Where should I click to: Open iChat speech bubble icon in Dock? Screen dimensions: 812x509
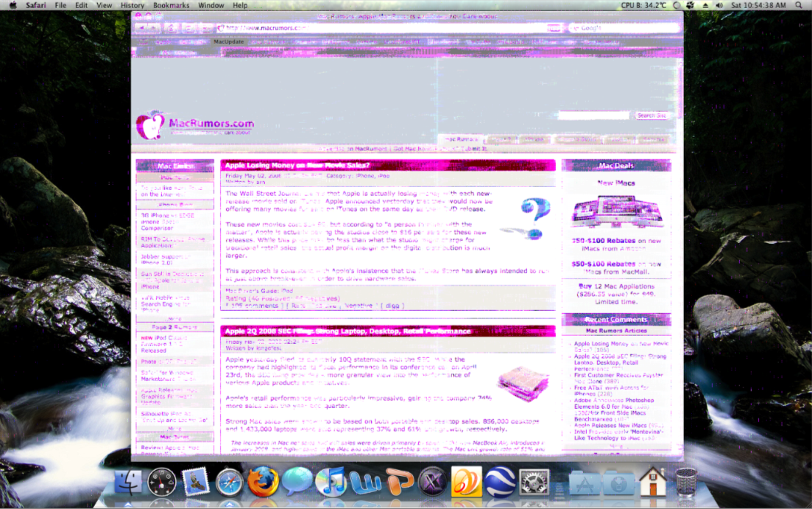coord(297,481)
